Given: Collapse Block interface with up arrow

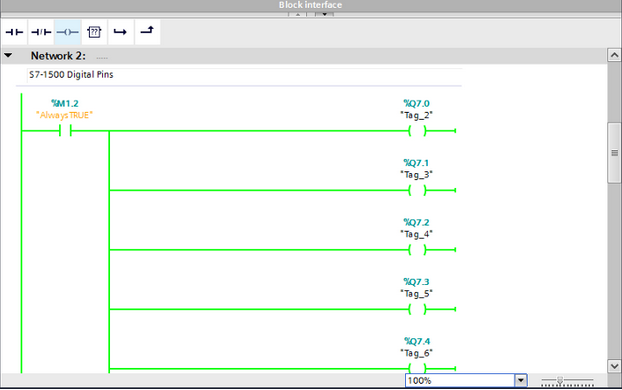Looking at the screenshot, I should coord(298,14).
